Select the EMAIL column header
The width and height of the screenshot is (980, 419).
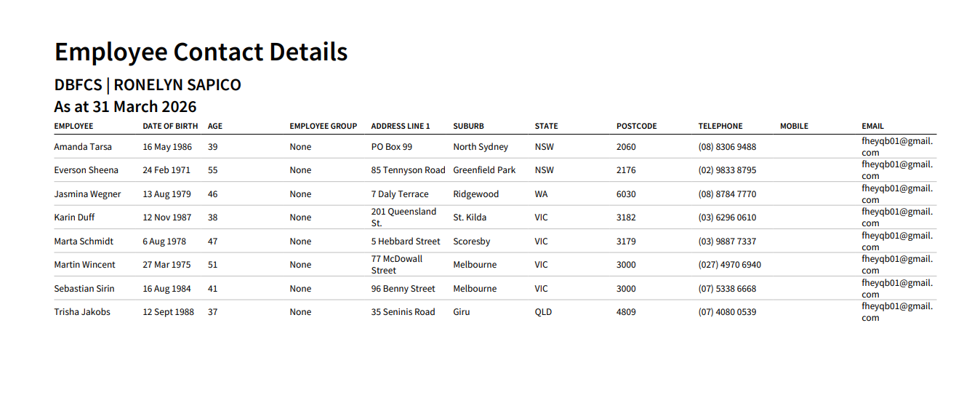(873, 126)
